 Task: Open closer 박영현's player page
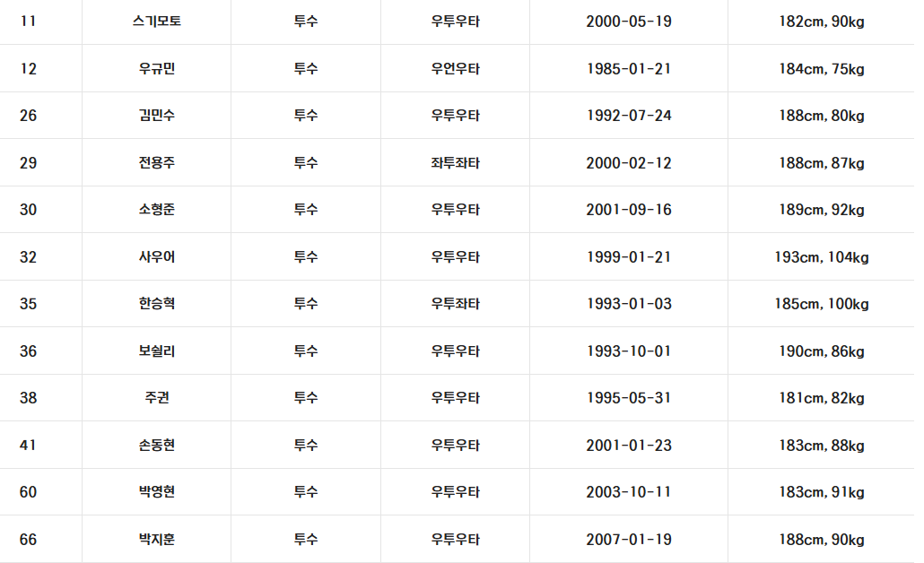(156, 492)
